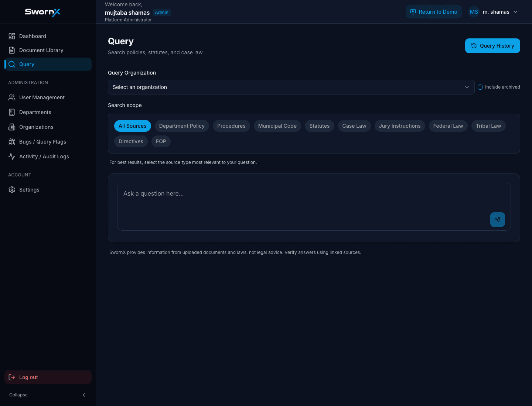Click the User Management people icon
This screenshot has height=406, width=532.
pos(12,97)
